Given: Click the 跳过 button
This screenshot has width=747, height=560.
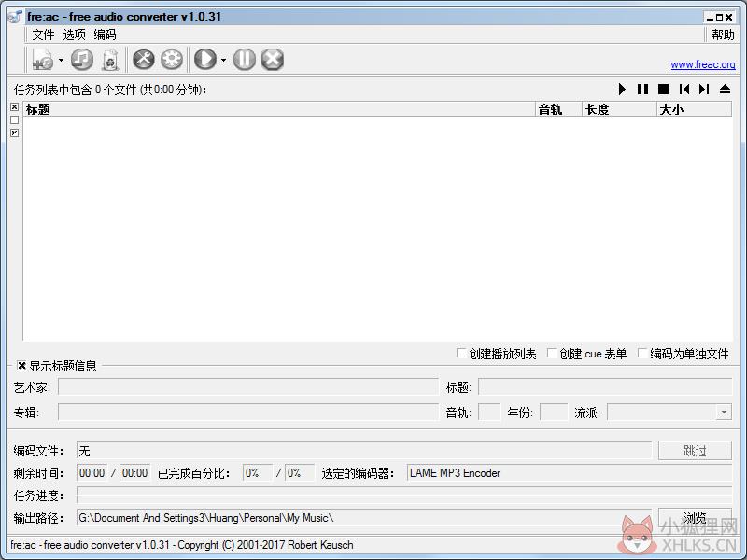Looking at the screenshot, I should click(x=695, y=451).
